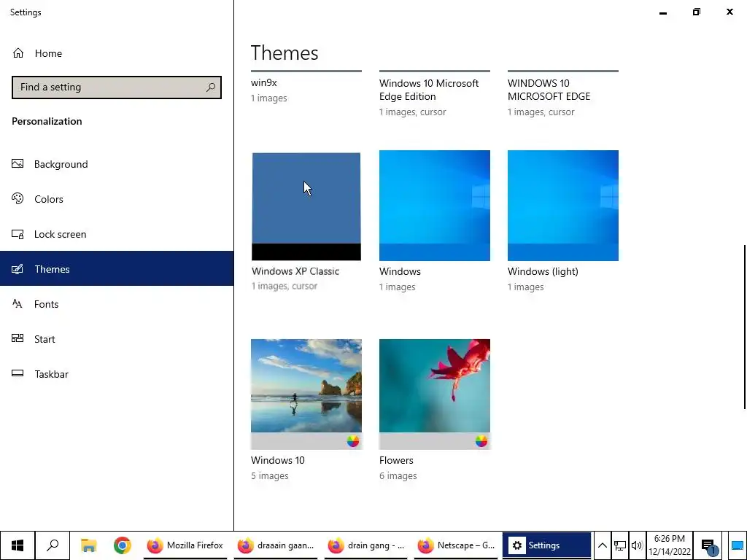The image size is (747, 560).
Task: Go to the Colors settings page
Action: click(x=117, y=199)
